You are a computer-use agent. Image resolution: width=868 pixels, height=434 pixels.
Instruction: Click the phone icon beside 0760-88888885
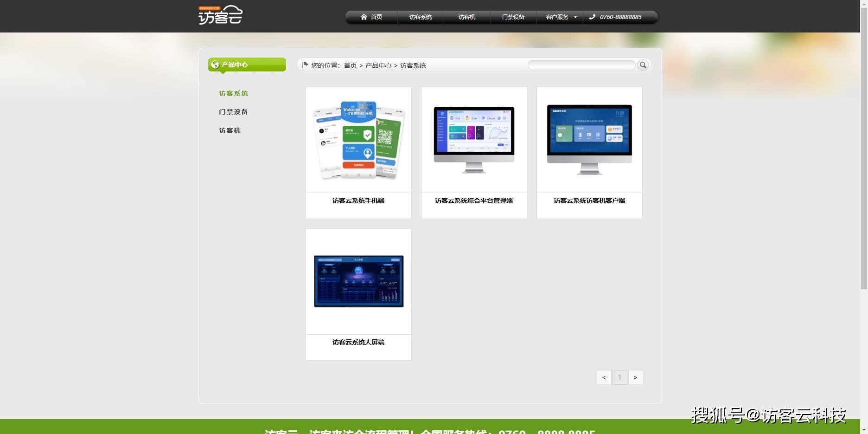pos(592,17)
